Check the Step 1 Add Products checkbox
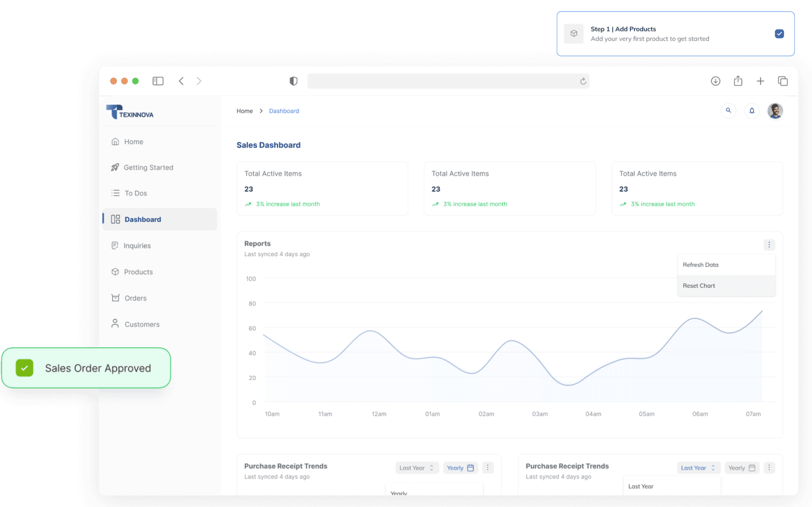 click(x=779, y=34)
